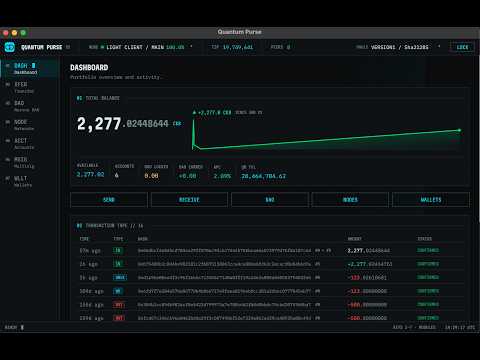Open the NODE Network sidebar item
This screenshot has width=480, height=360.
(29, 125)
